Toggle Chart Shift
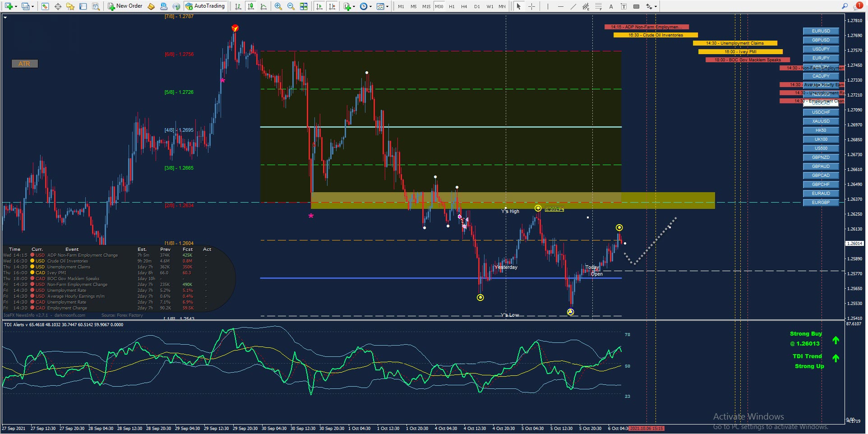 (x=332, y=6)
